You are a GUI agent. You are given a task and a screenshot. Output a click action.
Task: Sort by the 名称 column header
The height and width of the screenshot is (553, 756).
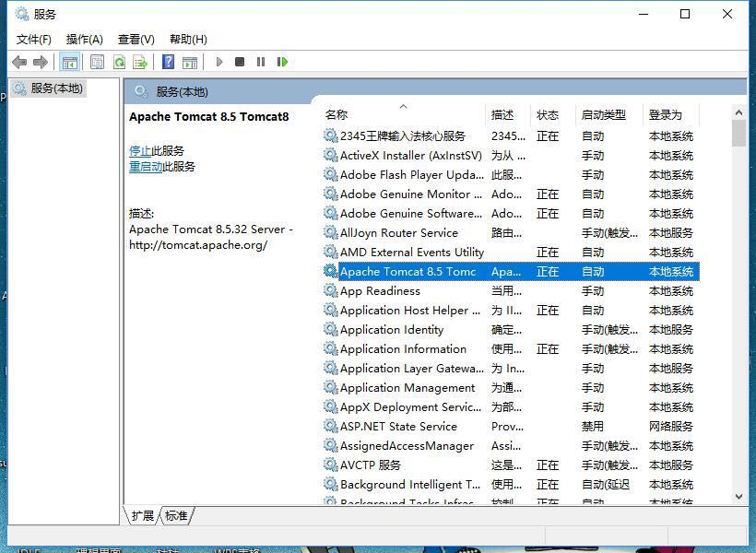pos(403,114)
